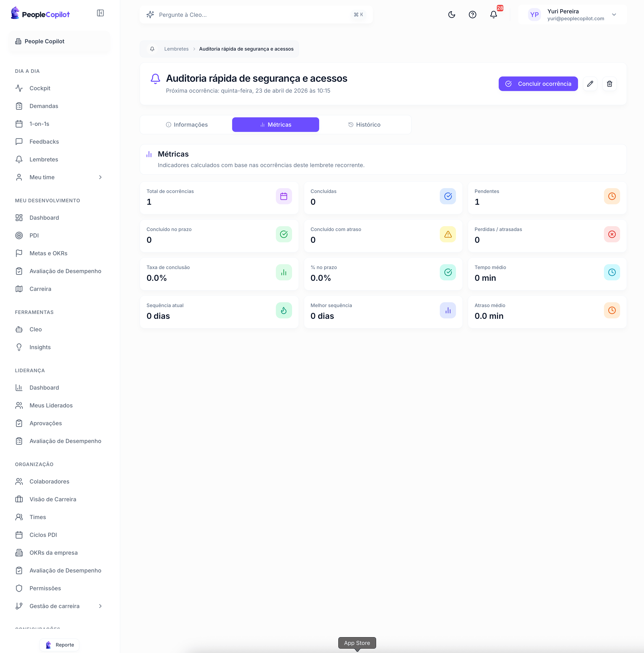Image resolution: width=644 pixels, height=653 pixels.
Task: Click the Colaboradores people icon
Action: pyautogui.click(x=19, y=482)
